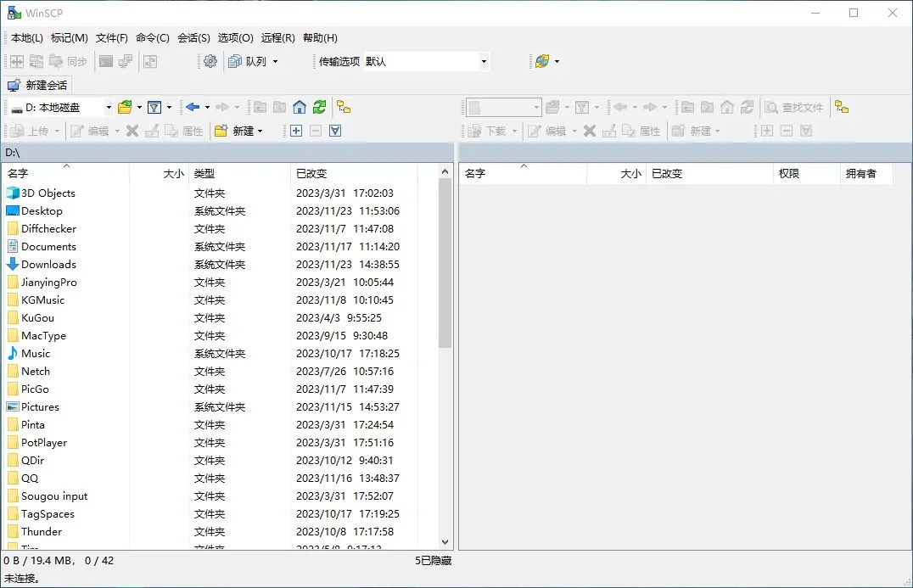Screen dimensions: 913x588
Task: Click the remote delete X icon
Action: click(590, 131)
